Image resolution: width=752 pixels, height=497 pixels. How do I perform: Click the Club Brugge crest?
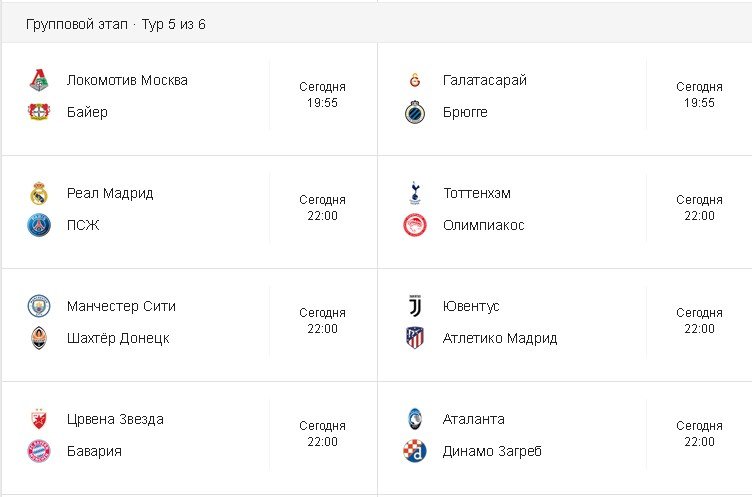point(415,112)
